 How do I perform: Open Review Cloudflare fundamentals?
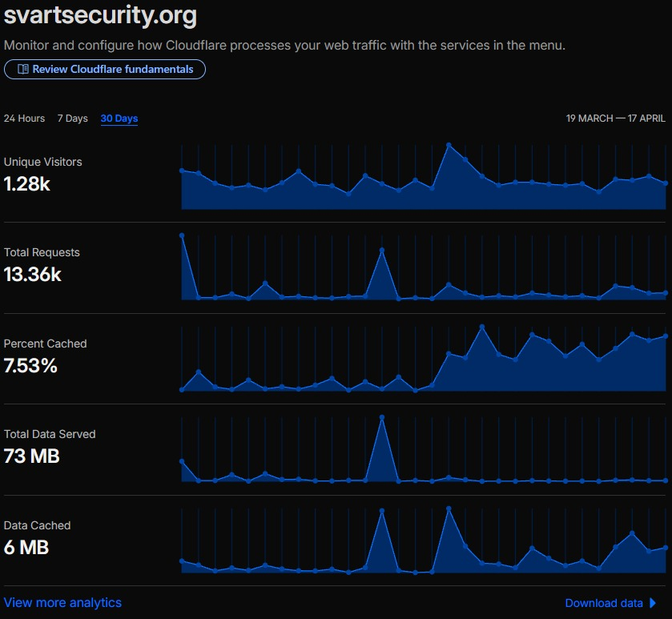pos(105,69)
